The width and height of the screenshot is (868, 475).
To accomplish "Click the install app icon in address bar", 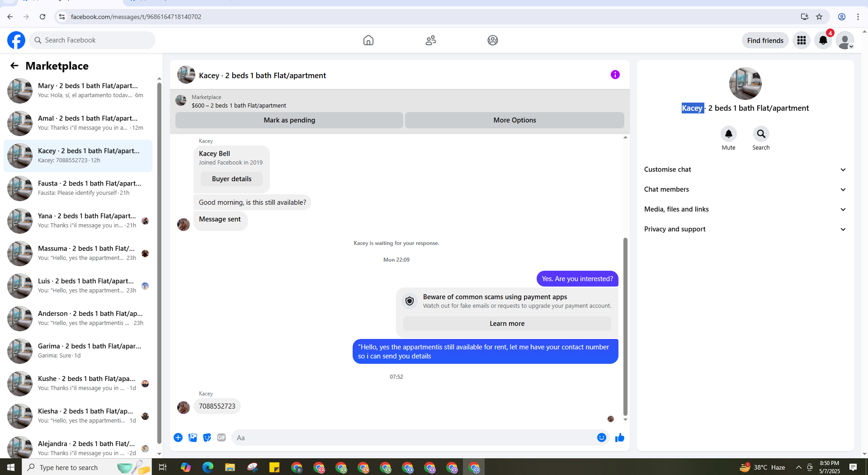I will tap(805, 17).
